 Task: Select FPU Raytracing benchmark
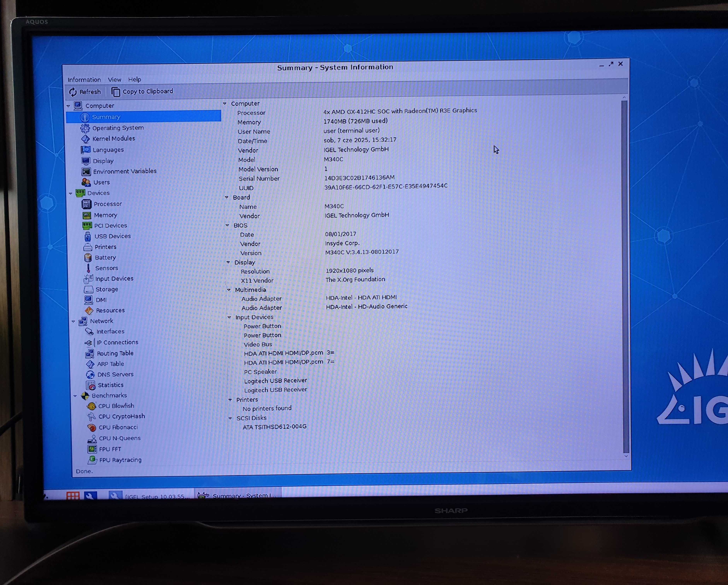click(x=120, y=460)
